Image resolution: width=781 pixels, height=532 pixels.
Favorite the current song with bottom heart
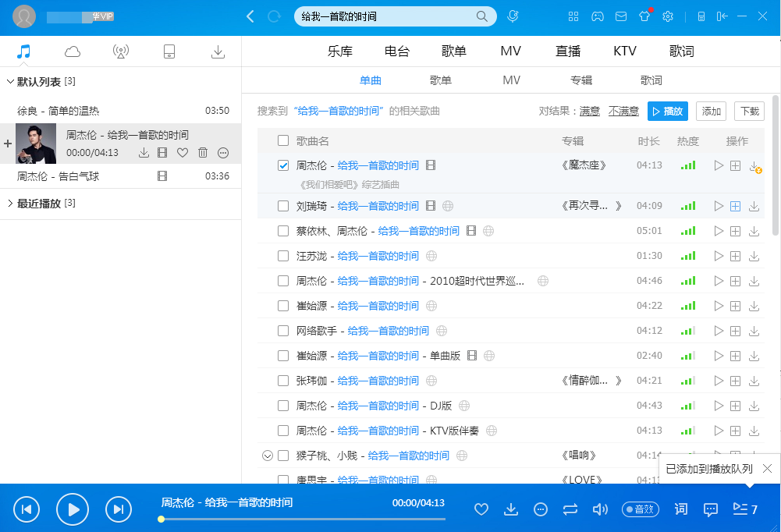tap(481, 509)
